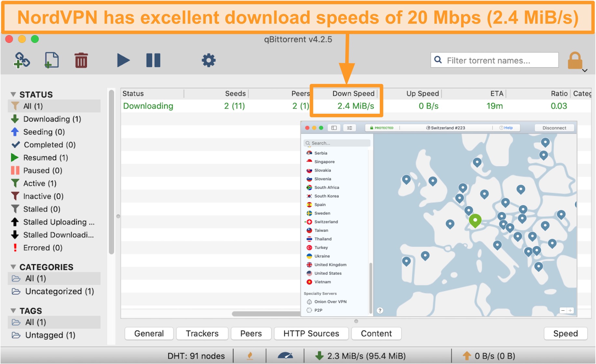Open the Content tab
The width and height of the screenshot is (596, 364).
[x=376, y=334]
